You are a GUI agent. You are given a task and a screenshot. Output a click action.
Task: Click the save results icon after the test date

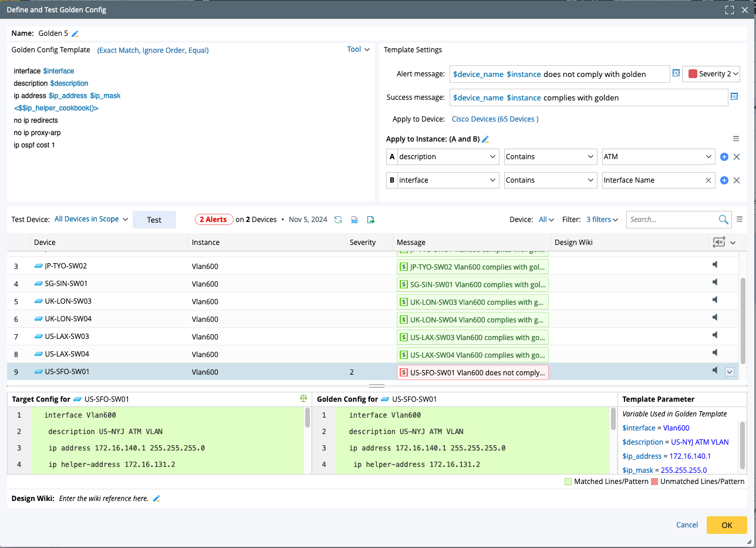tap(355, 220)
